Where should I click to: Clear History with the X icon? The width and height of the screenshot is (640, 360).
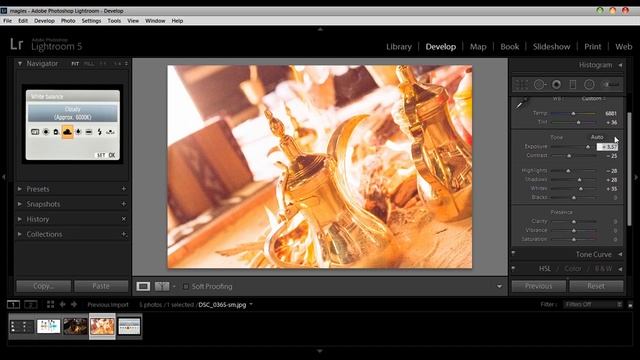coord(124,219)
